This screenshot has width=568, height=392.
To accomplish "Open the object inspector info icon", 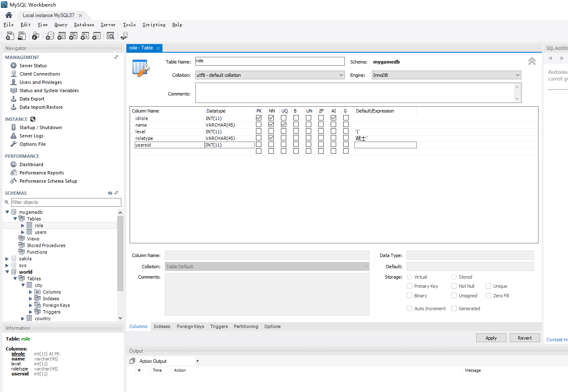I will coord(36,36).
